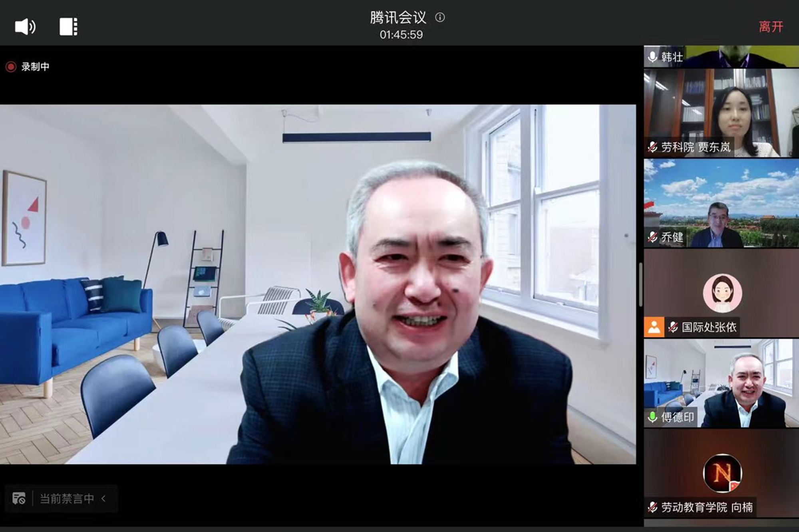Click the participant list scrollbar handle
This screenshot has width=799, height=532.
tap(640, 286)
